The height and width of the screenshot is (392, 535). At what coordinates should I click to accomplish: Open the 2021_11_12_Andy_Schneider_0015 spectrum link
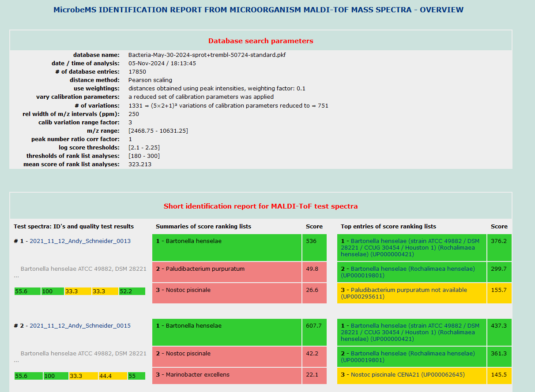coord(80,325)
